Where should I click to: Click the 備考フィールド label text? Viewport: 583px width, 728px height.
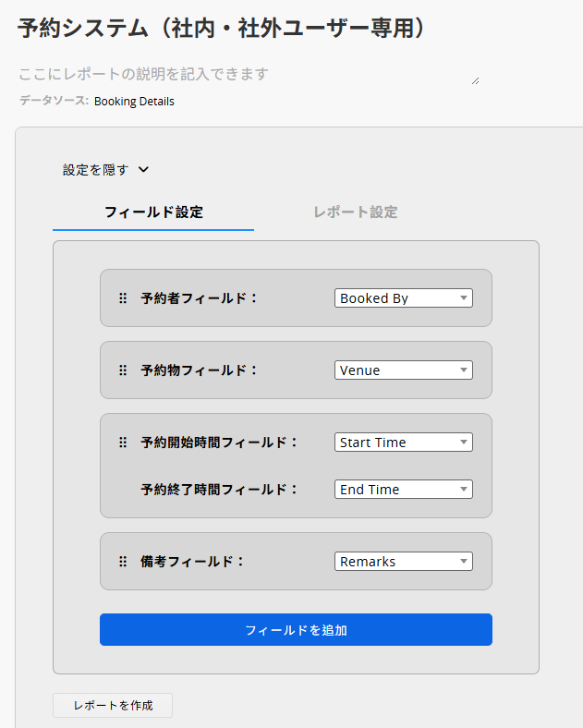pyautogui.click(x=193, y=562)
